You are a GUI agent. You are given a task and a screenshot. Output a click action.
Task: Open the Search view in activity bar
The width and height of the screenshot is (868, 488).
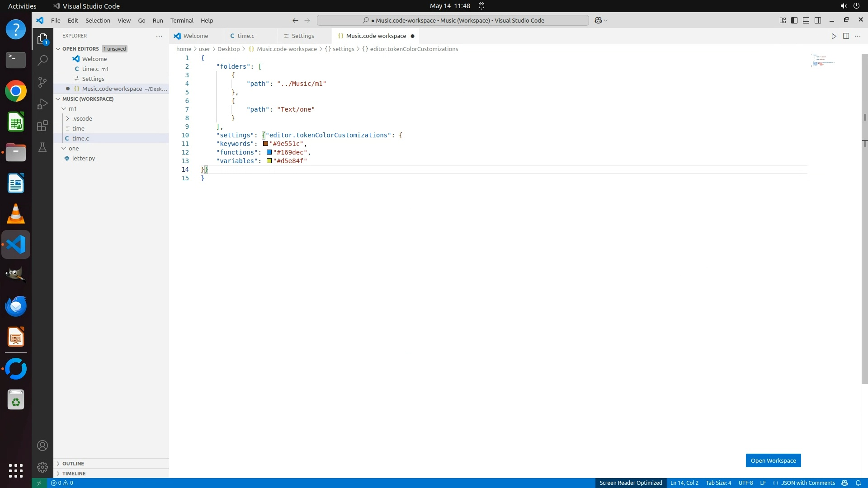coord(42,60)
